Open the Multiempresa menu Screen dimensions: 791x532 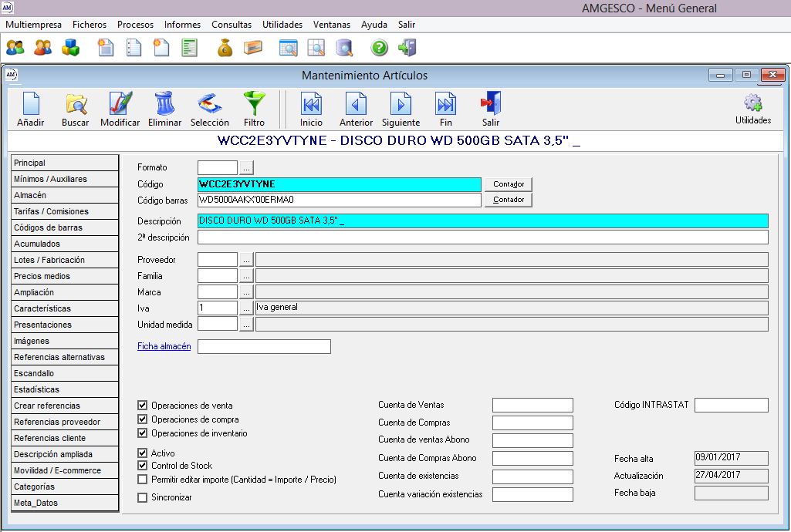33,24
